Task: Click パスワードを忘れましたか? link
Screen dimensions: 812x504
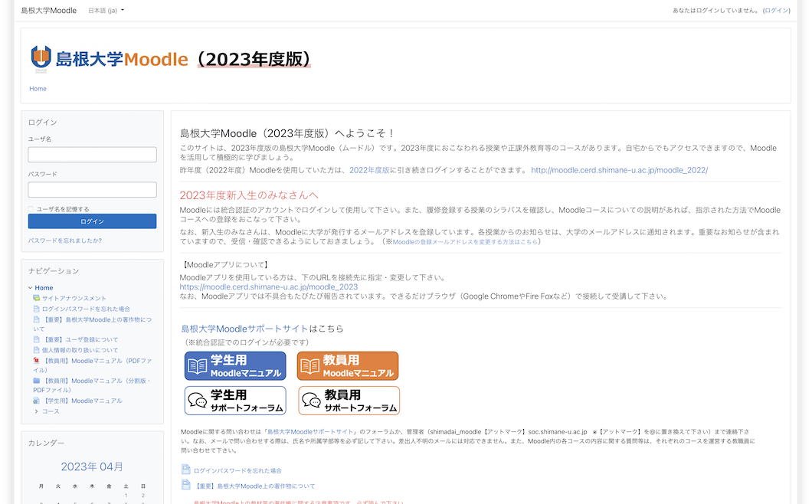Action: [x=65, y=241]
